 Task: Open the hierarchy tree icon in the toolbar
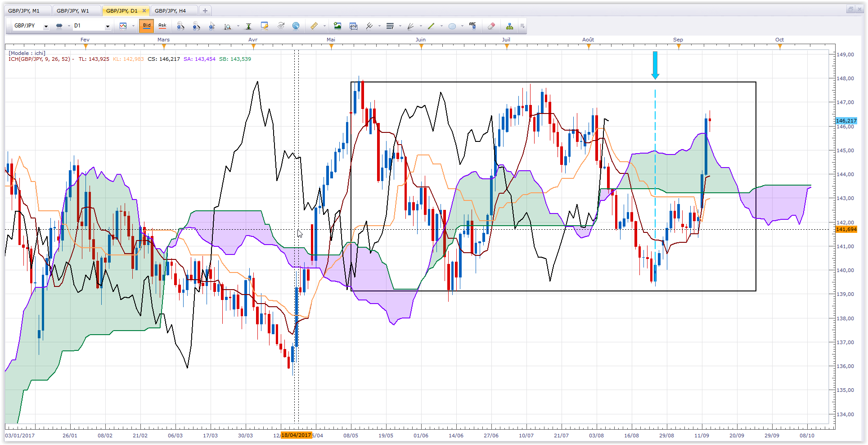tap(509, 26)
